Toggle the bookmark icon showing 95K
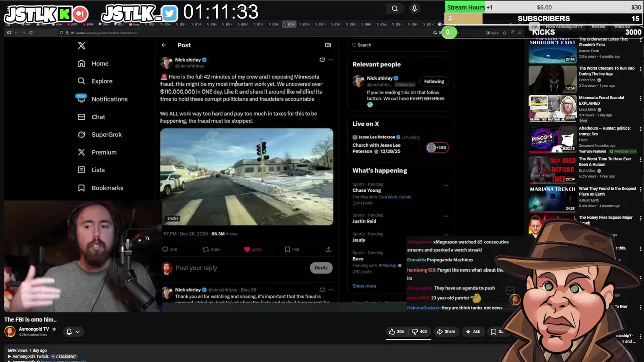Image resolution: width=644 pixels, height=362 pixels. point(287,249)
